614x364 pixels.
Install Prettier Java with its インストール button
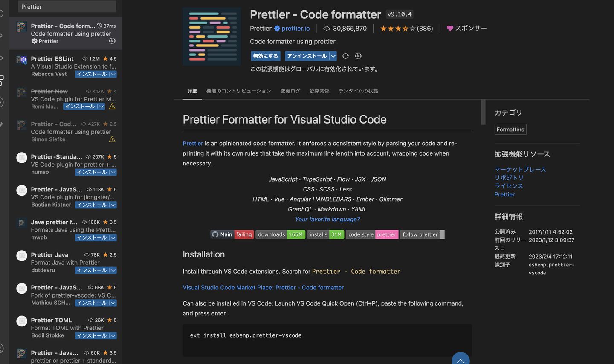click(92, 270)
